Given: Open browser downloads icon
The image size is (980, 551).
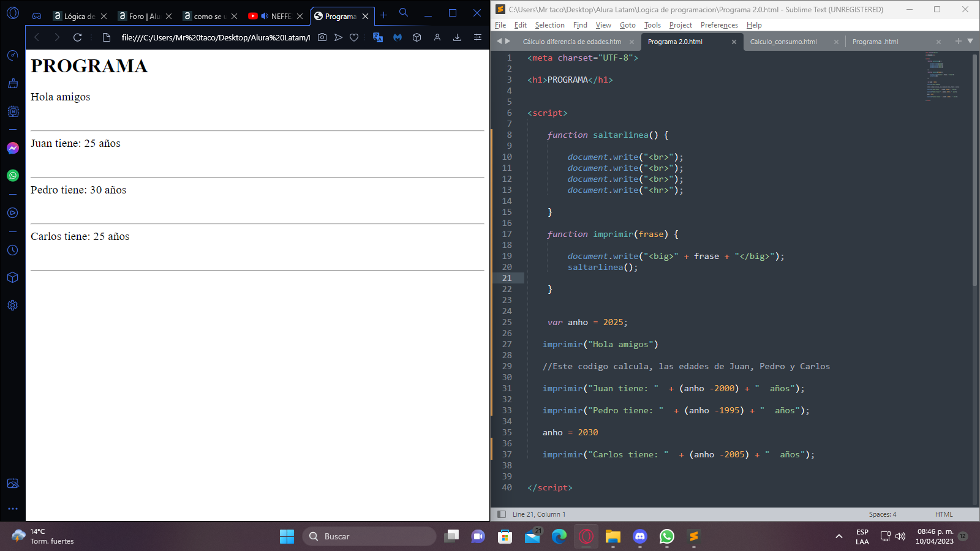Looking at the screenshot, I should pos(457,37).
